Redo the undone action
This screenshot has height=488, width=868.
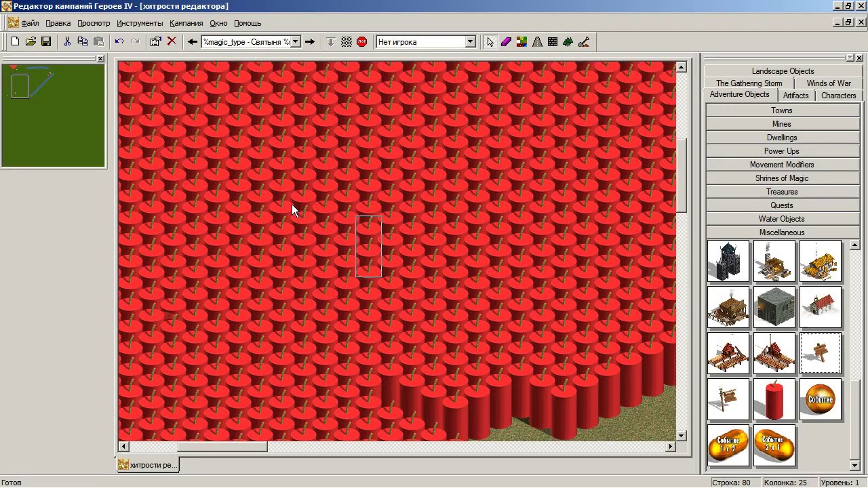pos(135,42)
